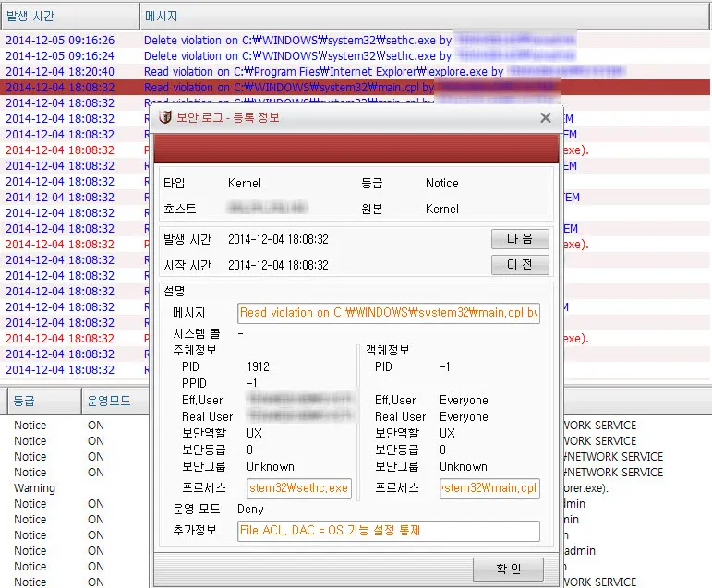Image resolution: width=712 pixels, height=588 pixels.
Task: Click the 보안 로그 dialog title bar
Action: 369,117
